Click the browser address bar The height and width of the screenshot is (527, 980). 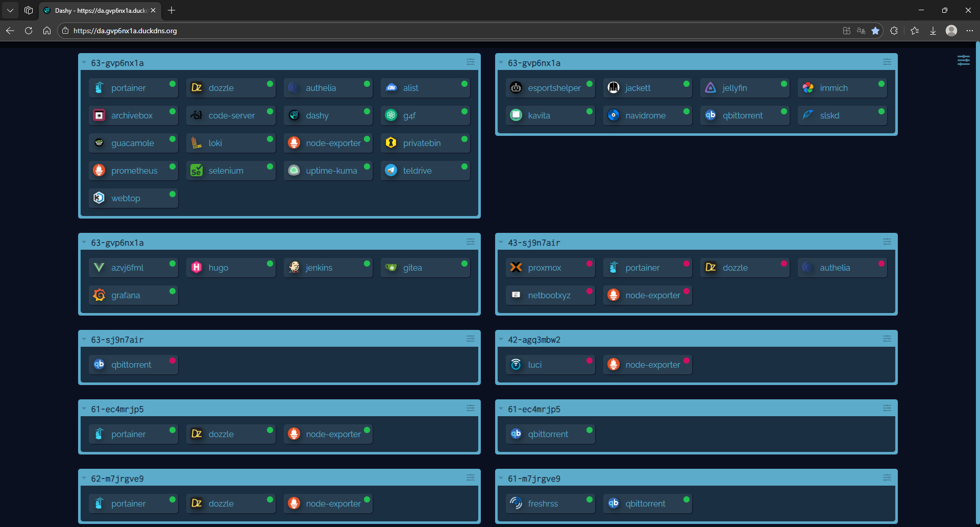tap(408, 31)
